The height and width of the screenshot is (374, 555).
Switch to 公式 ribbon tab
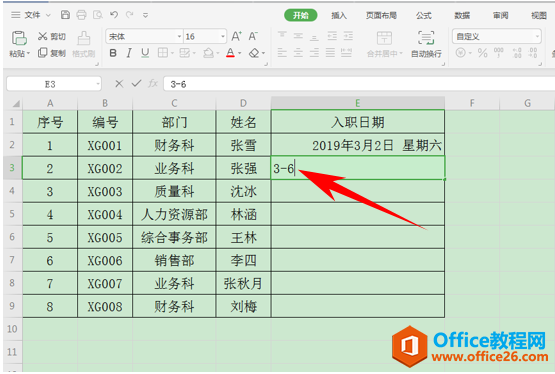click(x=424, y=15)
